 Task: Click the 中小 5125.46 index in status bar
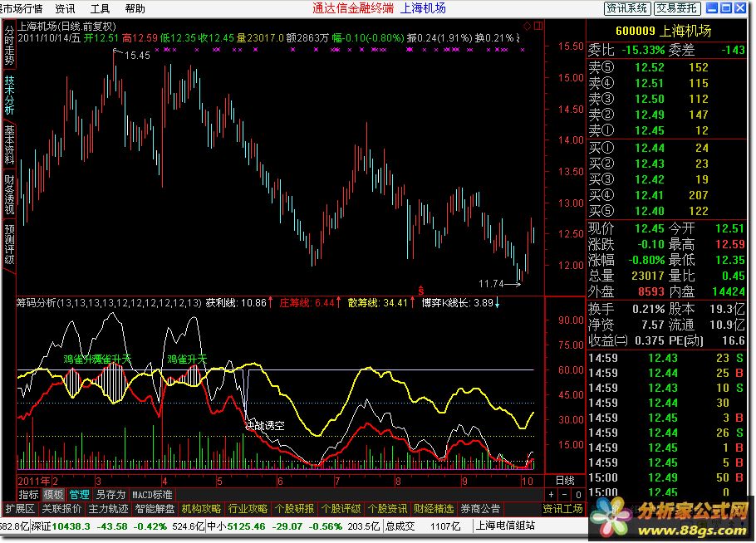click(236, 526)
